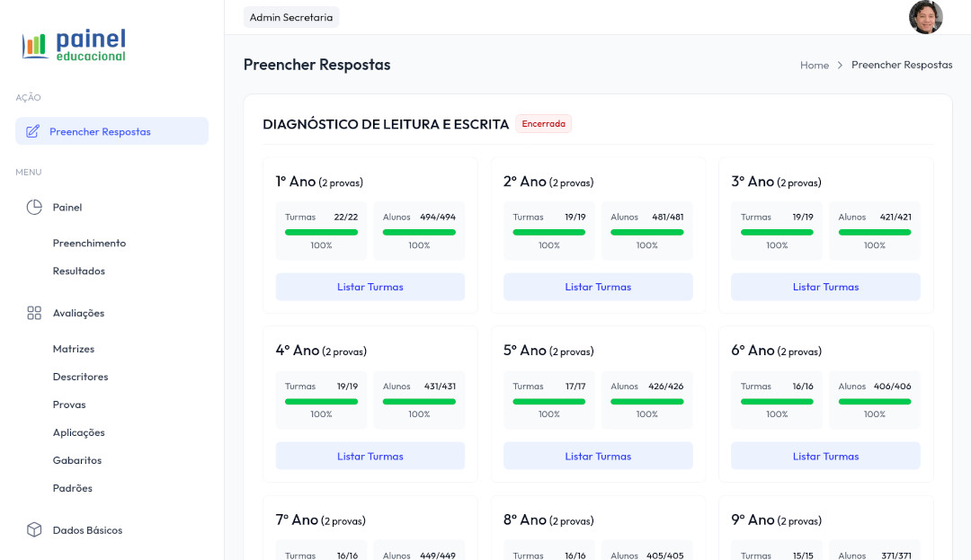Click the 2º Ano Turmas progress bar
The height and width of the screenshot is (560, 971).
[x=548, y=232]
